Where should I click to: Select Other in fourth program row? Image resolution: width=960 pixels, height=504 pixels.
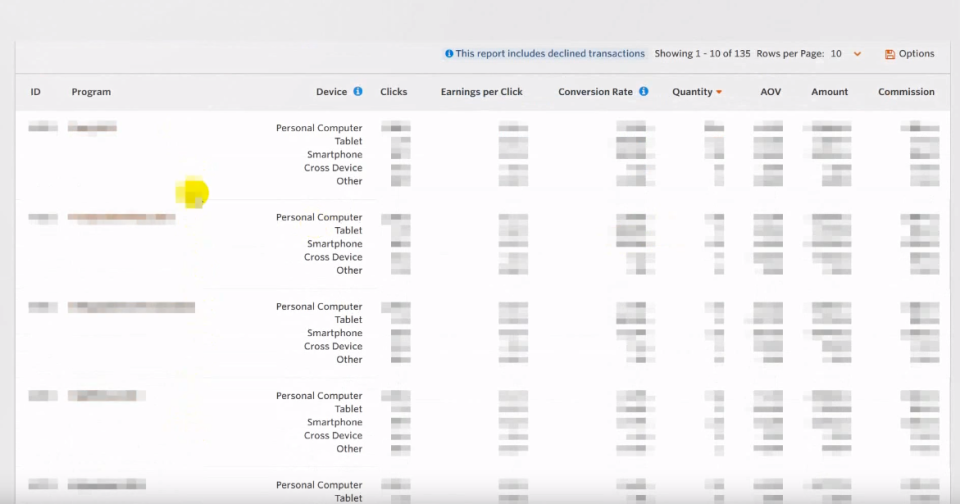pos(349,449)
